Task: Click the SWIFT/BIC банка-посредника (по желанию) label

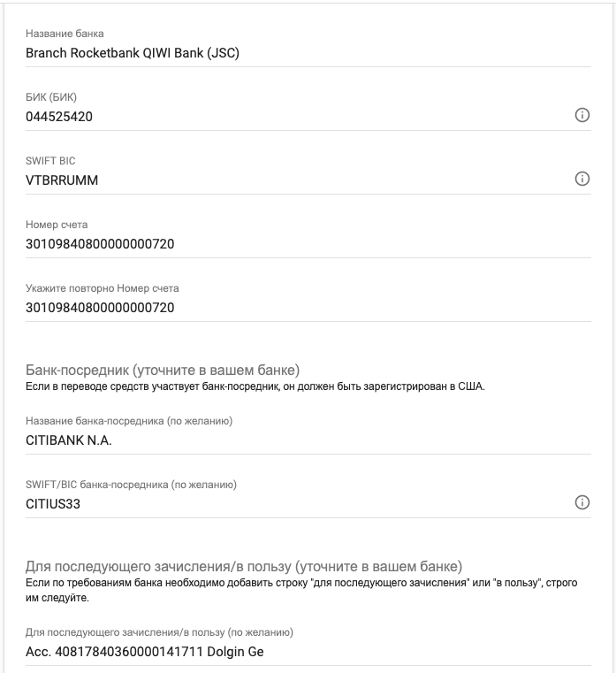Action: tap(131, 485)
